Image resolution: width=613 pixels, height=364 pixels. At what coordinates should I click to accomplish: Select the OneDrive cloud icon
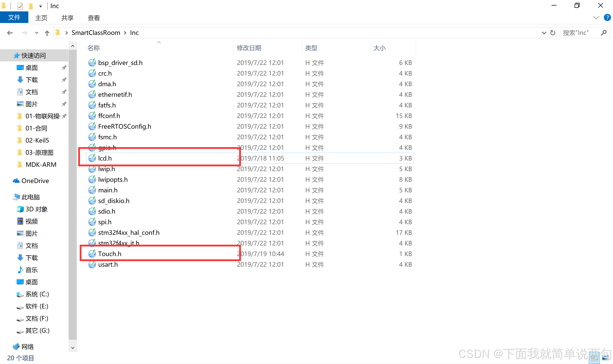coord(16,181)
